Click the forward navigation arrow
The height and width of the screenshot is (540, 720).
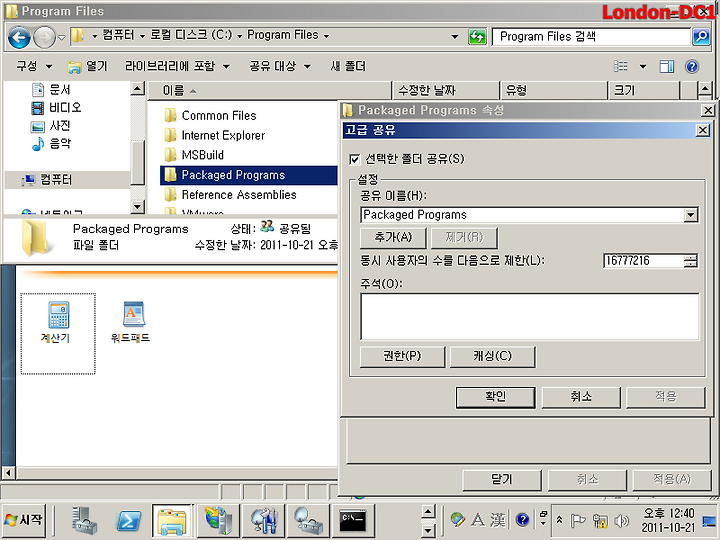(x=45, y=37)
